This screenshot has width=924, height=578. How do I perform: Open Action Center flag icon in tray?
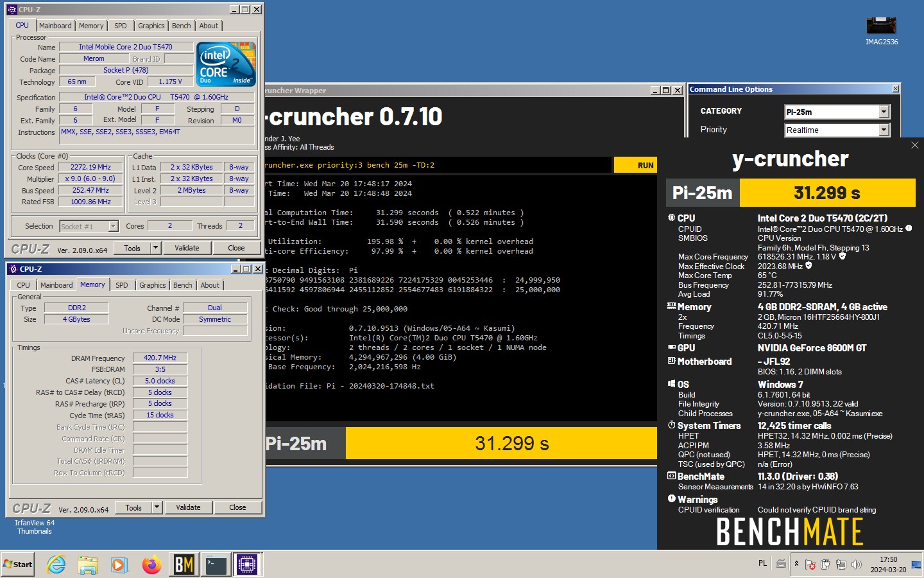[x=810, y=565]
